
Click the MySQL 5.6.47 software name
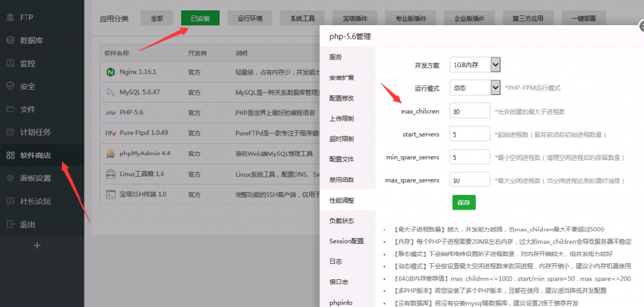[x=140, y=92]
